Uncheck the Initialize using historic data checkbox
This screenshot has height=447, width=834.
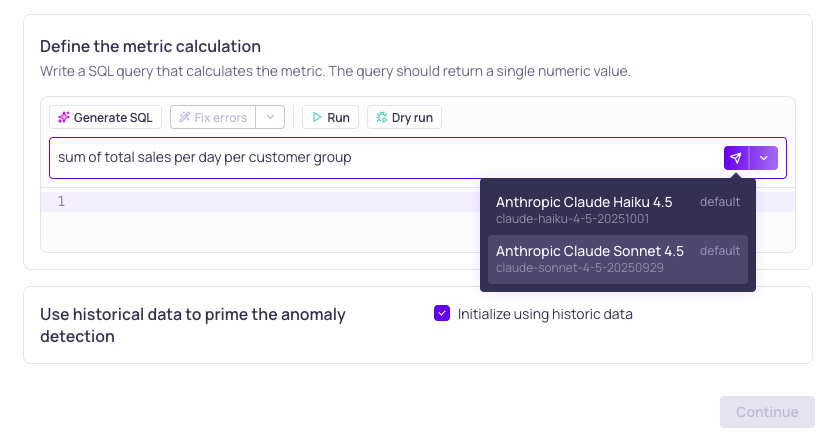pyautogui.click(x=442, y=314)
